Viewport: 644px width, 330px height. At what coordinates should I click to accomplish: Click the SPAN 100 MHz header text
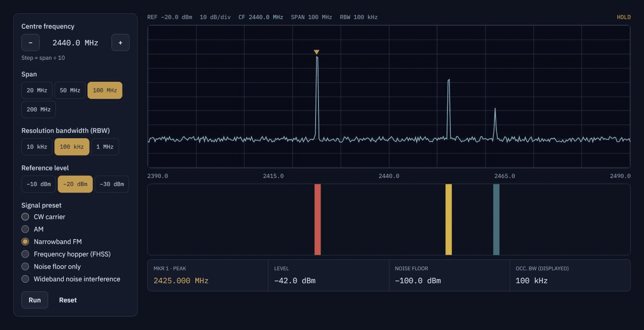[311, 17]
